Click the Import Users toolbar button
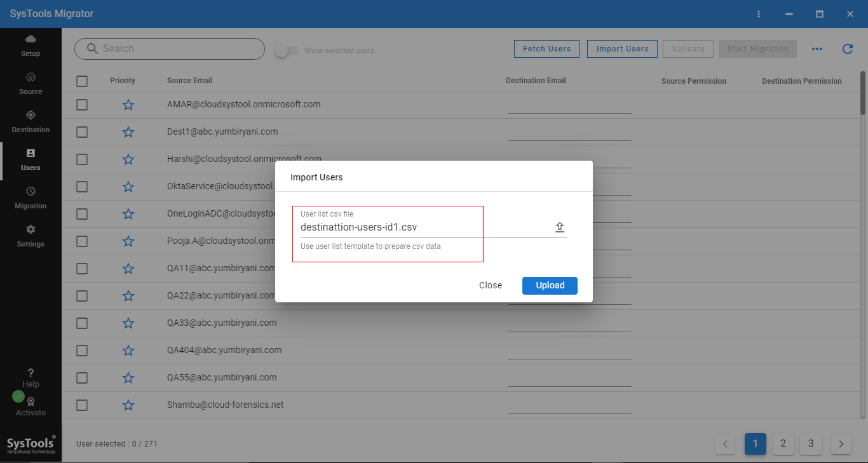868x463 pixels. [x=622, y=49]
